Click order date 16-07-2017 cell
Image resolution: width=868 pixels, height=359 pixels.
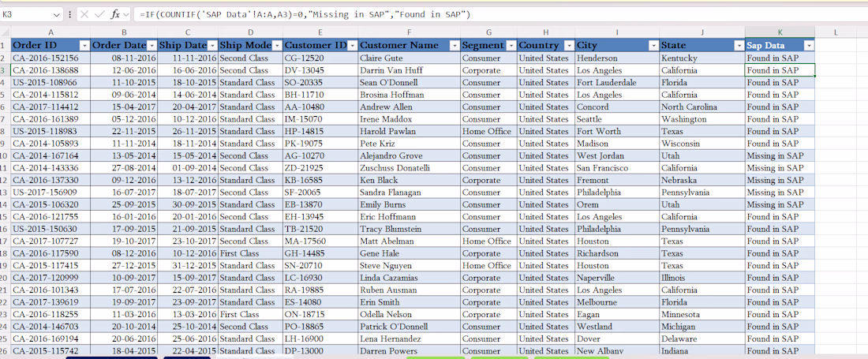click(x=124, y=193)
